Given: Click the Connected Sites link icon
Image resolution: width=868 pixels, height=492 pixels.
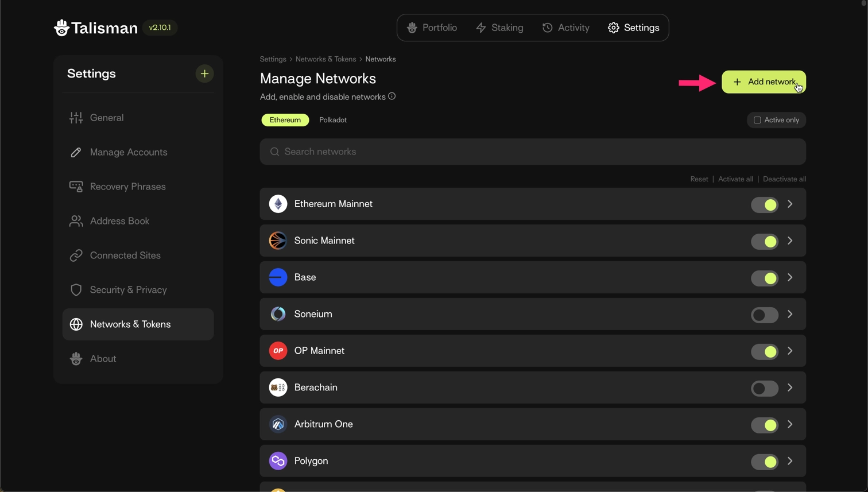Looking at the screenshot, I should tap(76, 255).
